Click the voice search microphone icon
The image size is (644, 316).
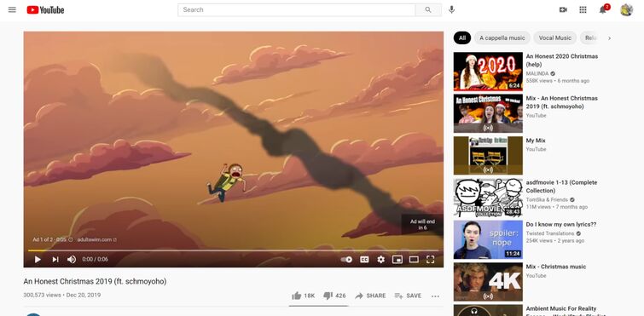452,10
